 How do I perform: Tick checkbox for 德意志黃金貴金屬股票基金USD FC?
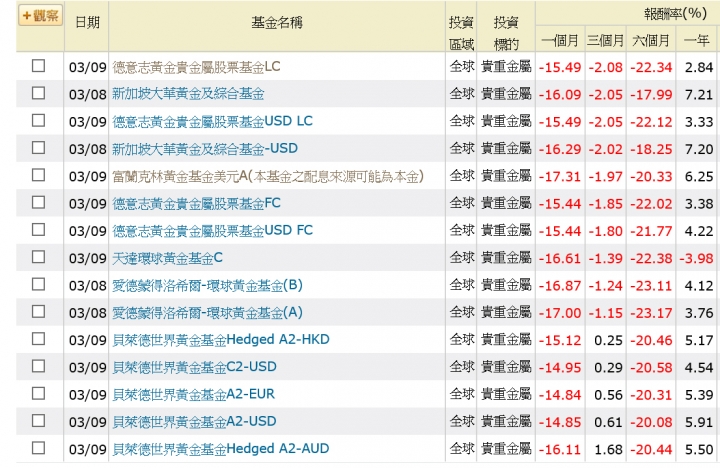click(39, 230)
